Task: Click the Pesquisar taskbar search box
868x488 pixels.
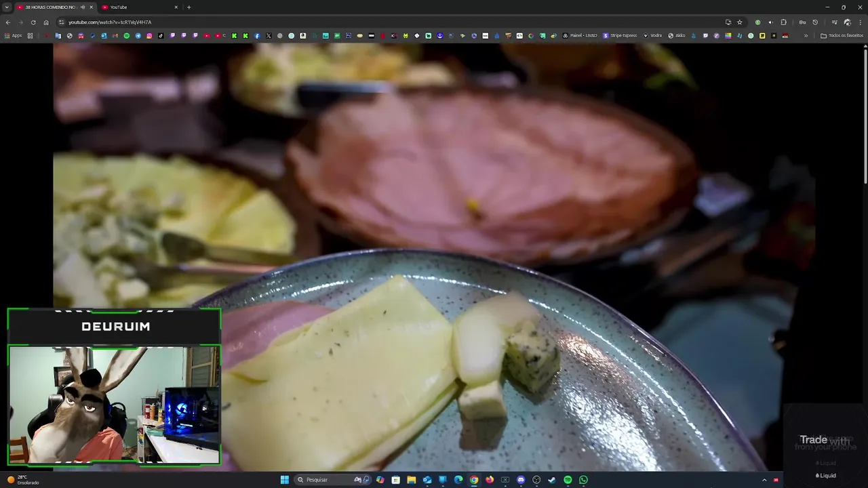Action: (x=333, y=480)
